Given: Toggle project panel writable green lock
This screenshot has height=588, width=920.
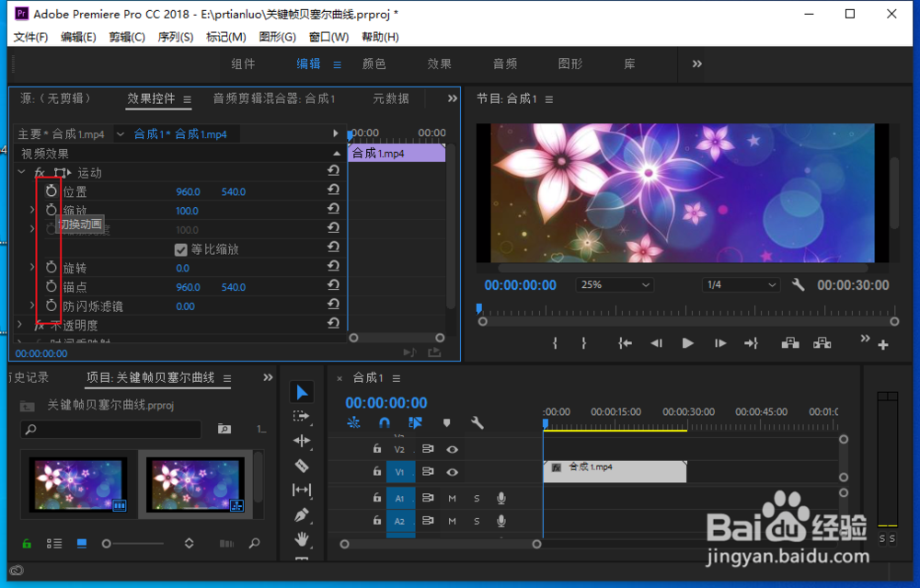Looking at the screenshot, I should point(27,544).
